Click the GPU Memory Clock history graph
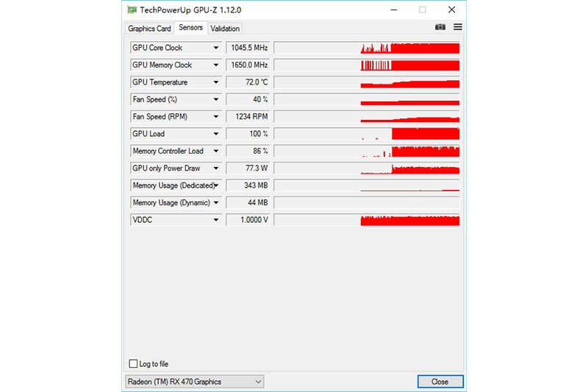Viewport: 588px width, 392px height. click(367, 65)
